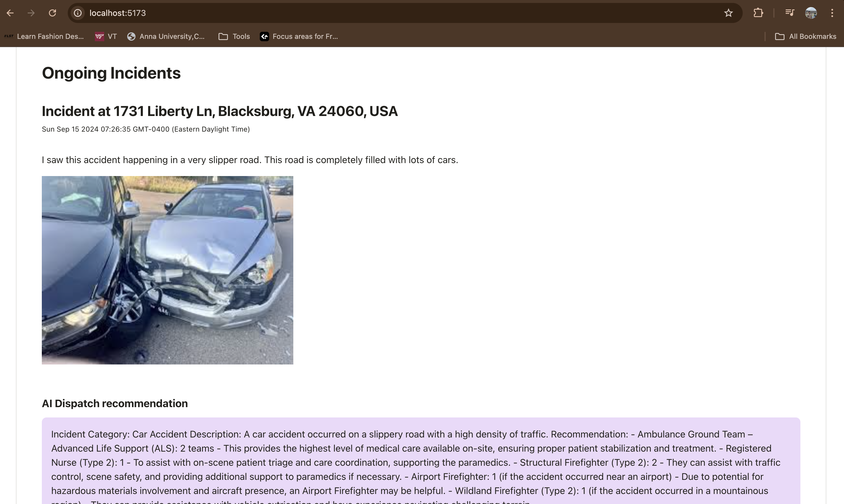This screenshot has height=504, width=844.
Task: Click the browser forward arrow
Action: point(31,13)
